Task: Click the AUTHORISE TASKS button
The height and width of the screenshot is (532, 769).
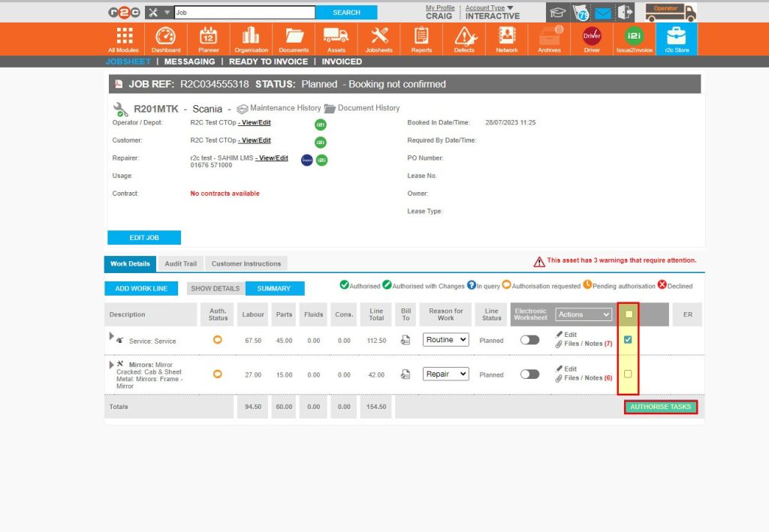Action: (x=662, y=406)
